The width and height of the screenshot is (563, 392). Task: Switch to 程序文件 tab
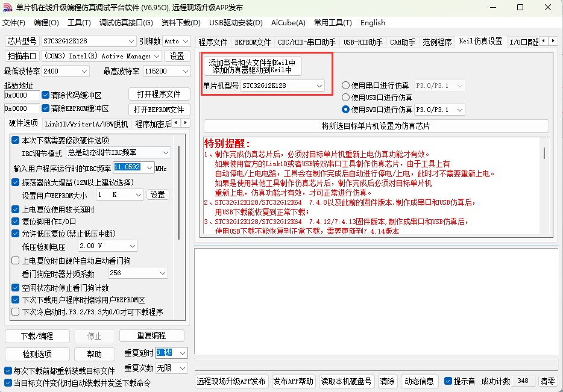point(213,42)
